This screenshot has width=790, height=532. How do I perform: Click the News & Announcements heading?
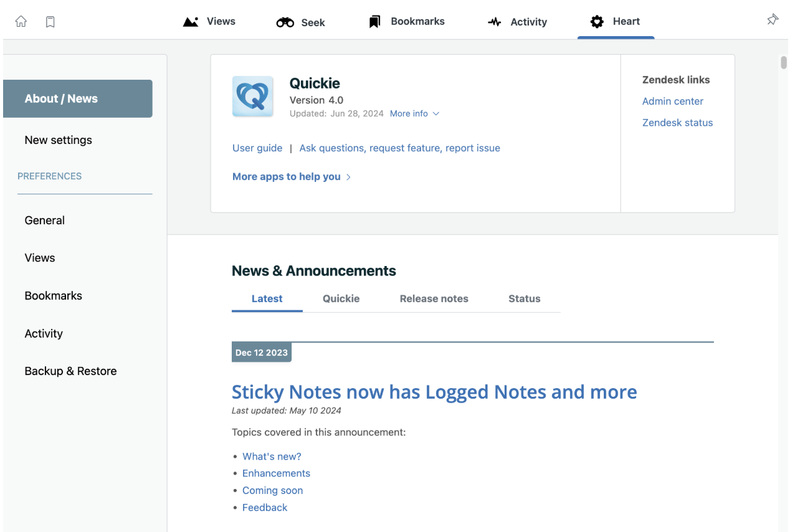pos(314,271)
